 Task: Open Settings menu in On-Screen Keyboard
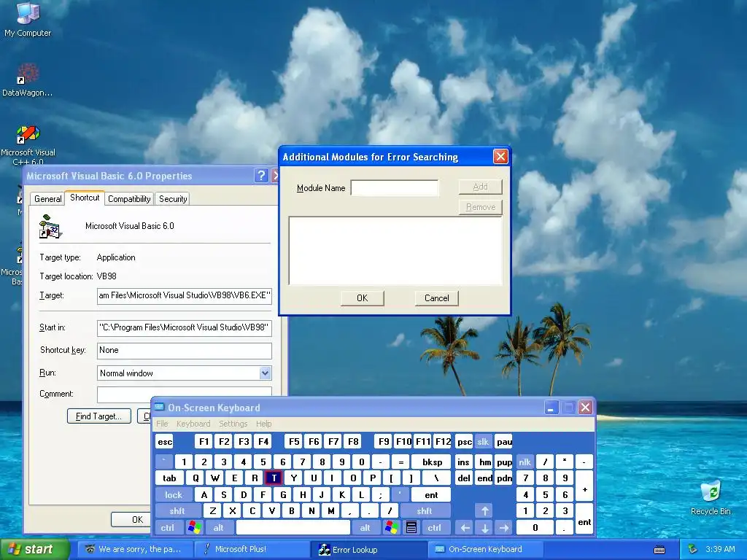coord(233,424)
